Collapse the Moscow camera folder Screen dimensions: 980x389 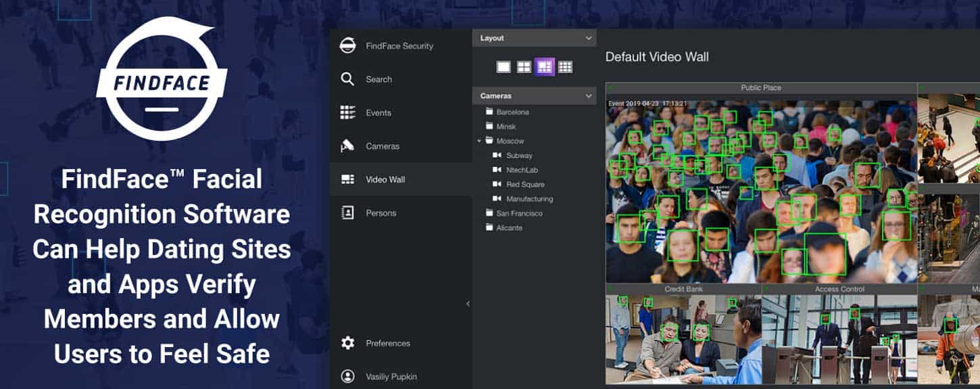pyautogui.click(x=479, y=141)
